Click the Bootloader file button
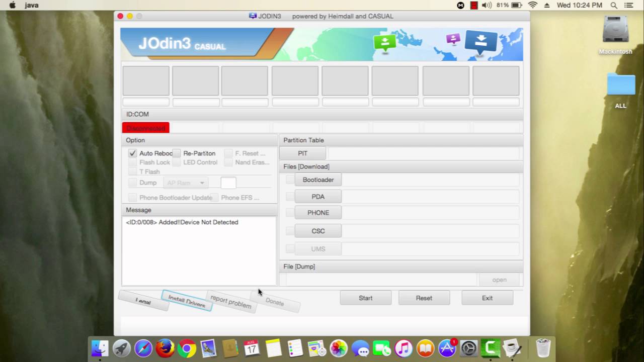Viewport: 644px width, 362px height. [318, 179]
